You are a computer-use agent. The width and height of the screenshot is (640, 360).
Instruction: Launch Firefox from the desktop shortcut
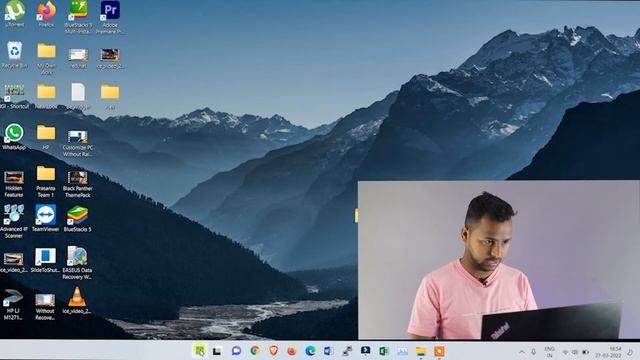(46, 13)
